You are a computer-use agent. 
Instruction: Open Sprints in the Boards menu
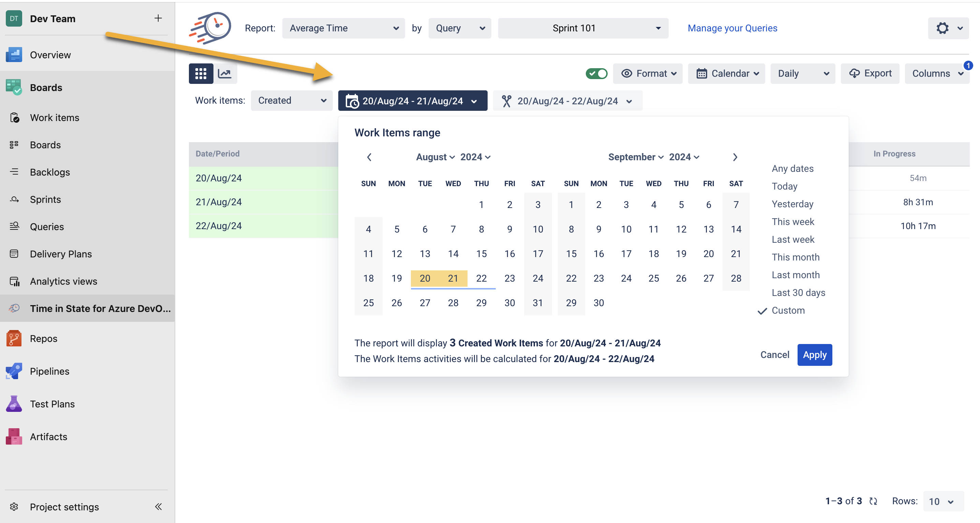[45, 199]
